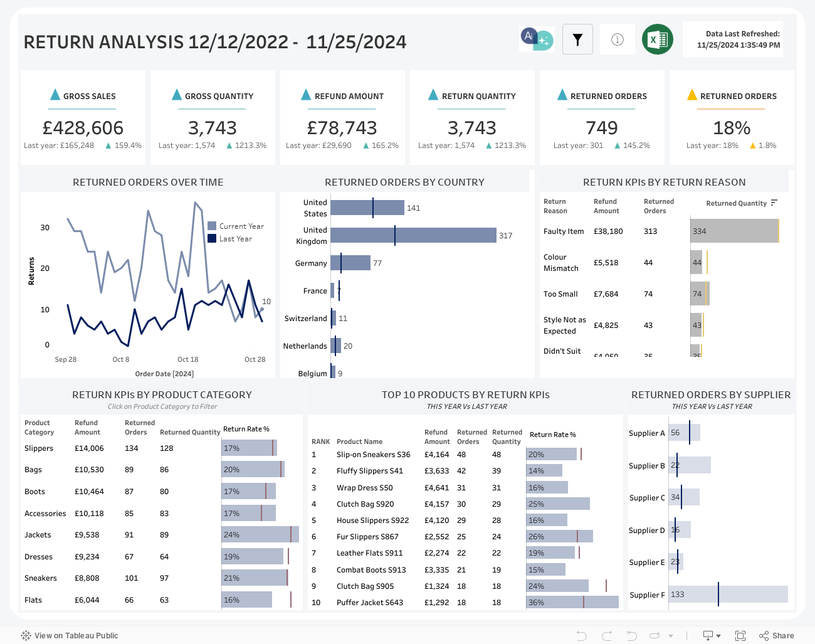Click Slip-on Sneakers S36 product name

click(373, 455)
